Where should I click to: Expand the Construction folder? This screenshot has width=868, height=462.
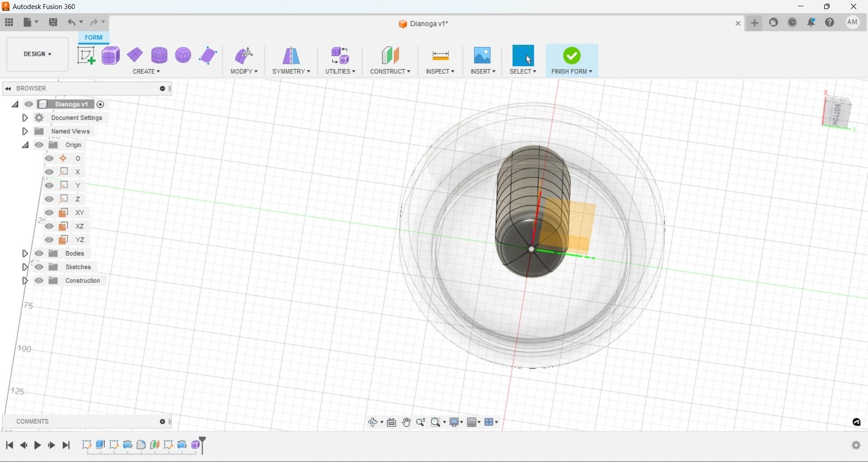[25, 281]
